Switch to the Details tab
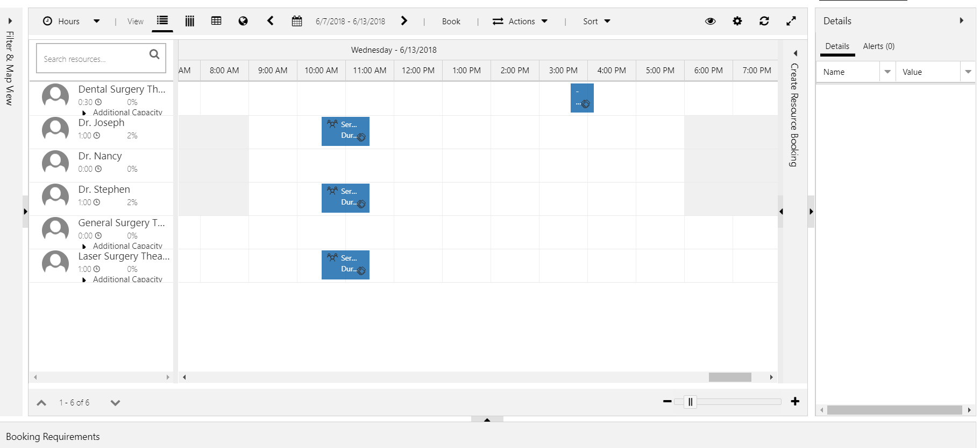 pyautogui.click(x=837, y=46)
